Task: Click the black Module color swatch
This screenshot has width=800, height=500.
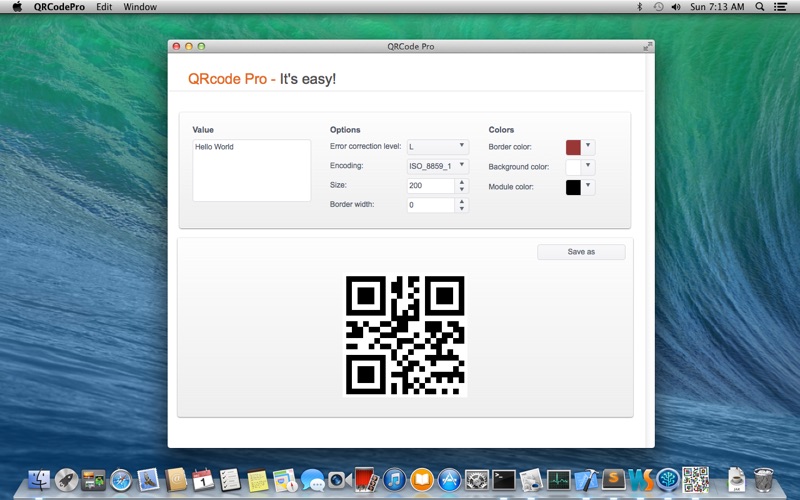Action: click(573, 187)
